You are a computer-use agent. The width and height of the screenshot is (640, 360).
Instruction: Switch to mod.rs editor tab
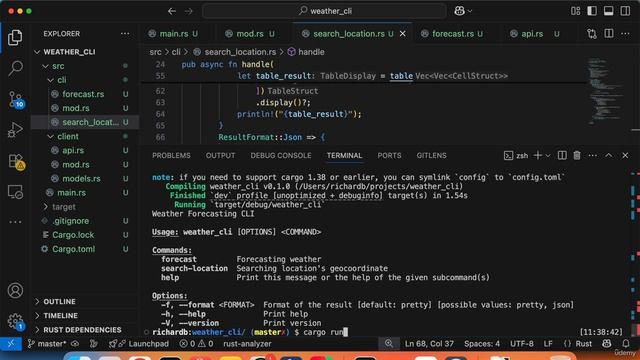click(250, 34)
